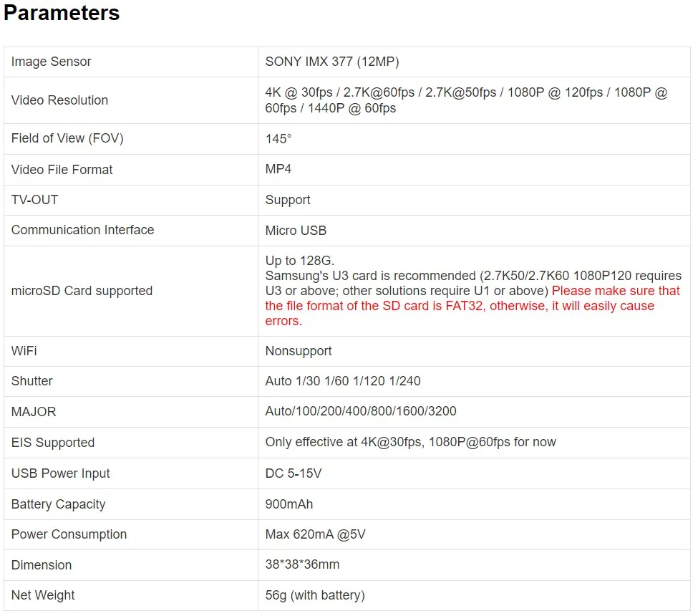Click the 145° value cell
The height and width of the screenshot is (616, 698).
pyautogui.click(x=474, y=139)
